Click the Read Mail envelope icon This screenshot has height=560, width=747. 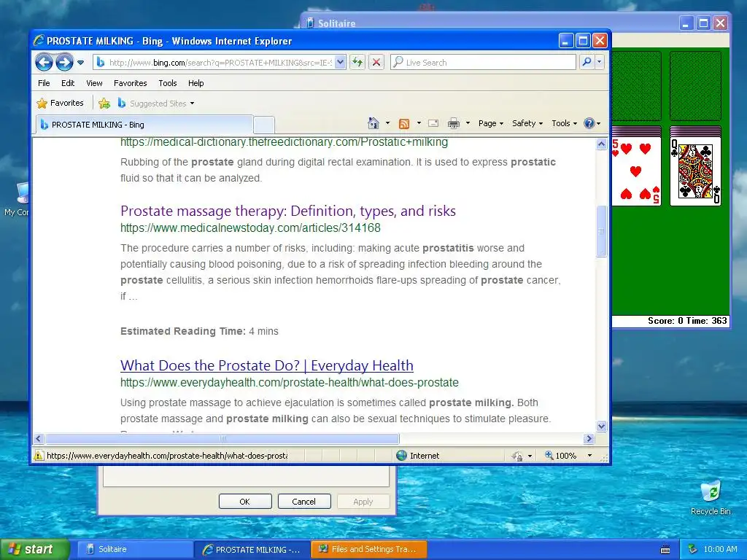[433, 123]
